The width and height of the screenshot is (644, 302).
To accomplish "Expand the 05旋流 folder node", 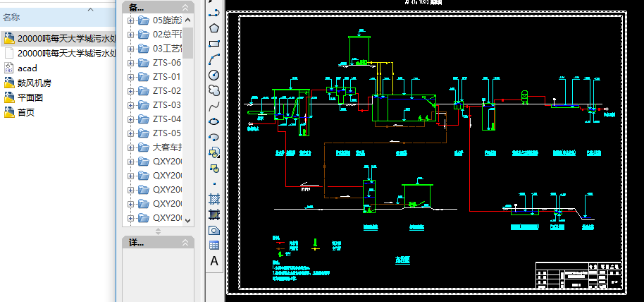I will pyautogui.click(x=130, y=20).
